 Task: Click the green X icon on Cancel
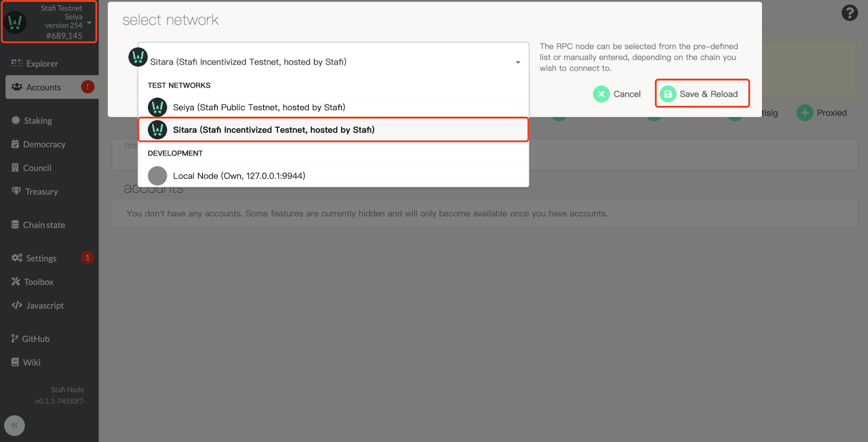coord(601,94)
